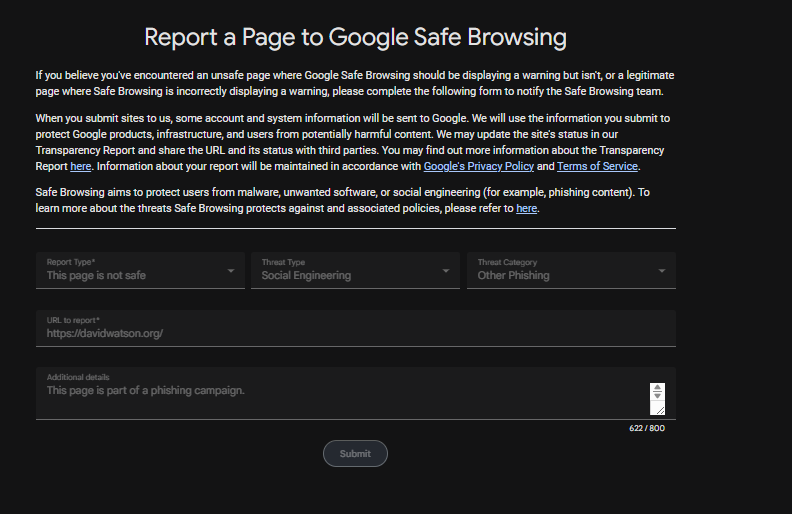Open the Threat Type dropdown

(x=355, y=271)
